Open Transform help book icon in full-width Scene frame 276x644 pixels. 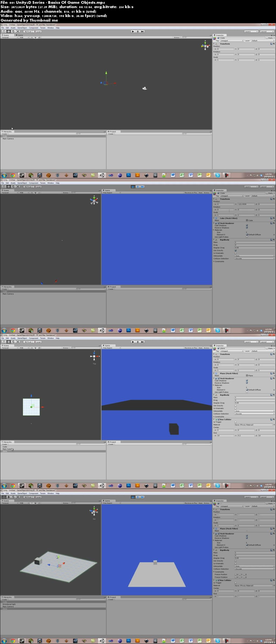tap(271, 44)
